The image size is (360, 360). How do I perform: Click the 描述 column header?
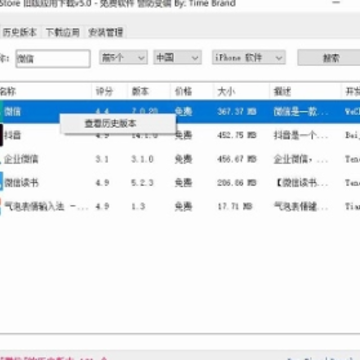click(305, 91)
